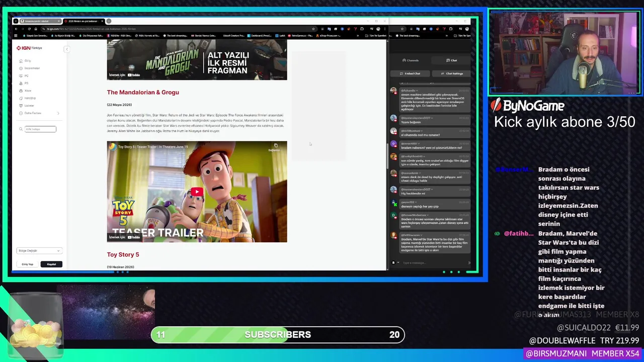Screen dimensions: 644x362
Task: Click the search magnifier icon in sidebar
Action: (21, 129)
